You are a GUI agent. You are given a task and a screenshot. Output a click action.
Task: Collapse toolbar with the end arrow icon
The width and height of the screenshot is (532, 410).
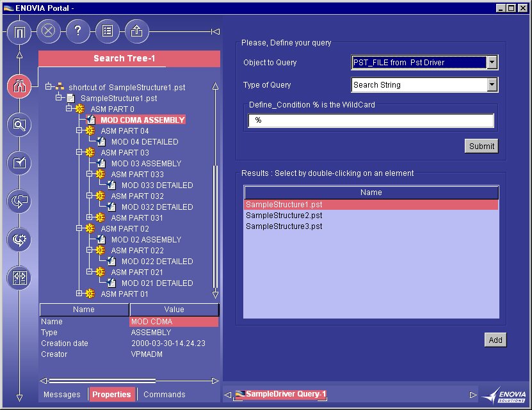click(216, 31)
